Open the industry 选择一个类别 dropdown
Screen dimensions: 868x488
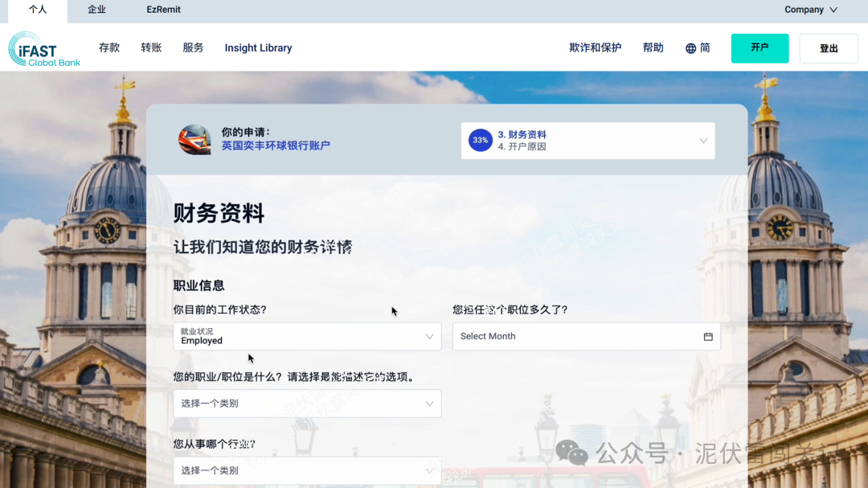307,470
